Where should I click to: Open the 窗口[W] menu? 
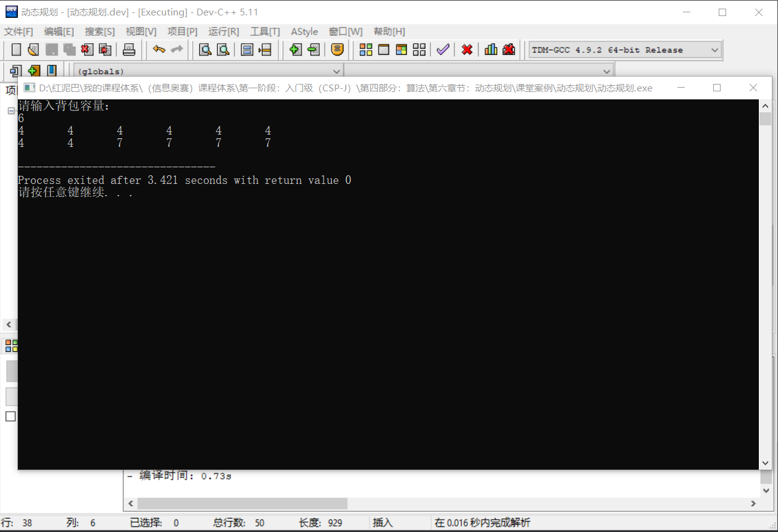click(346, 31)
